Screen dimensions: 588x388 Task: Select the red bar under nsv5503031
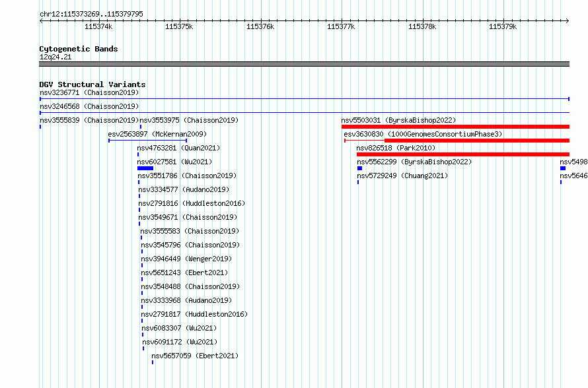click(x=455, y=127)
